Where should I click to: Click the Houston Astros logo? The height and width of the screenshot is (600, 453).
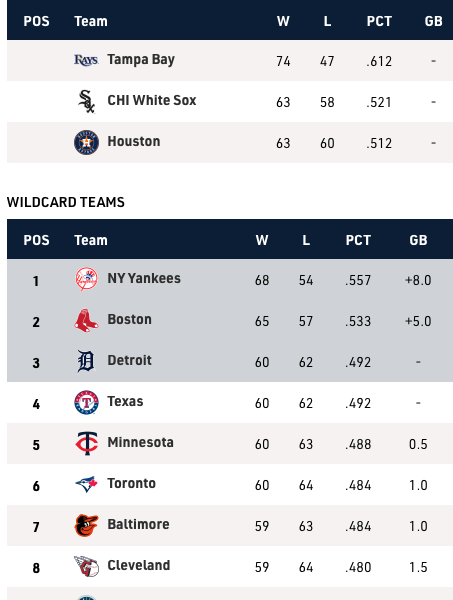(86, 142)
